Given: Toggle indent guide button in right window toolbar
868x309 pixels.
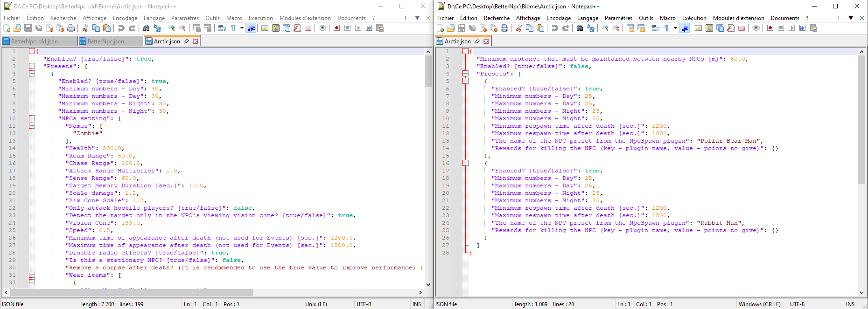Looking at the screenshot, I should [685, 28].
